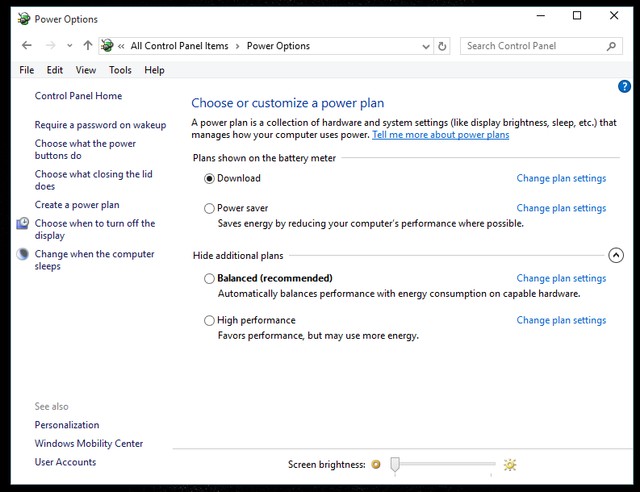640x492 pixels.
Task: Select the High performance plan
Action: [209, 321]
